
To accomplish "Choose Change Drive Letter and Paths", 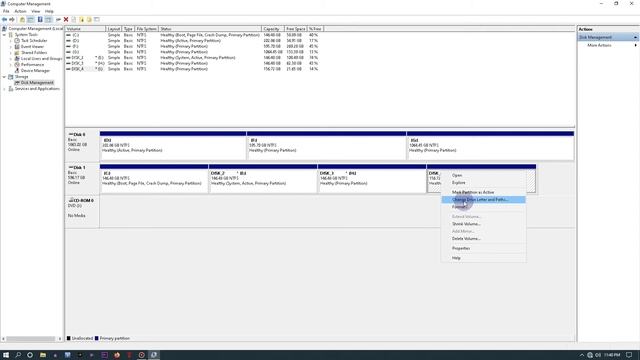I will tap(483, 200).
